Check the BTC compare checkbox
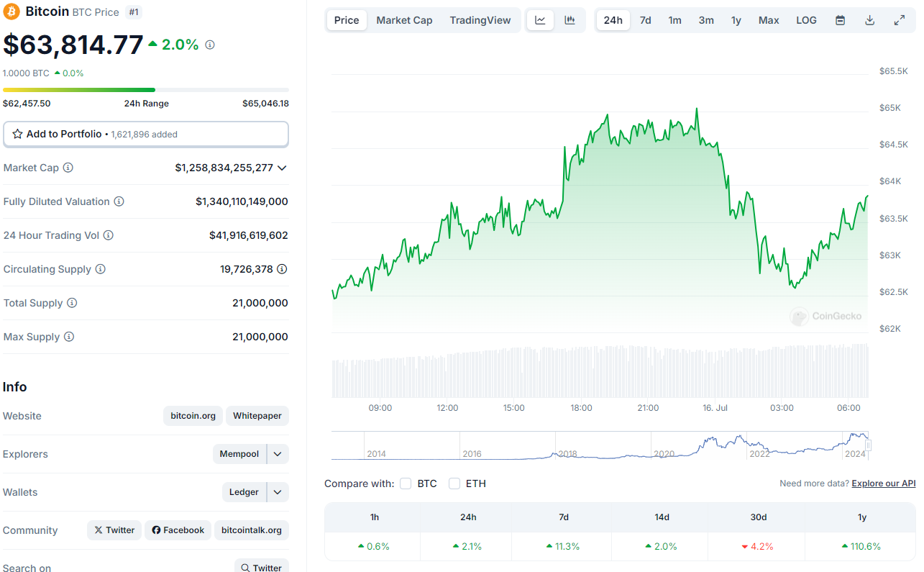This screenshot has width=924, height=572. pyautogui.click(x=406, y=484)
